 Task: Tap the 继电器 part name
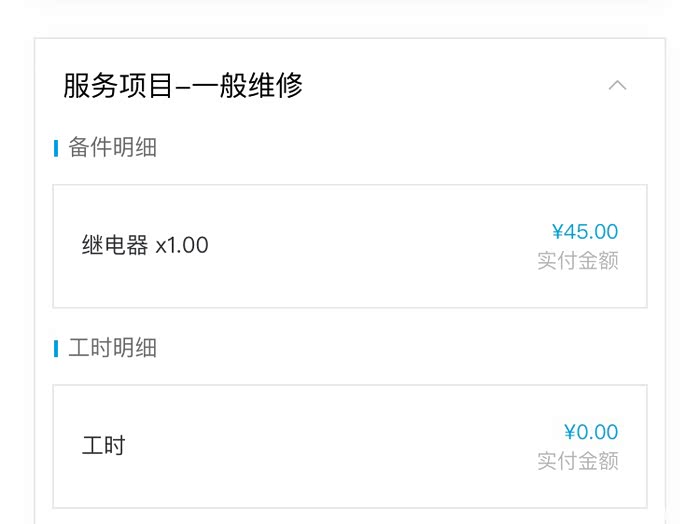(115, 245)
